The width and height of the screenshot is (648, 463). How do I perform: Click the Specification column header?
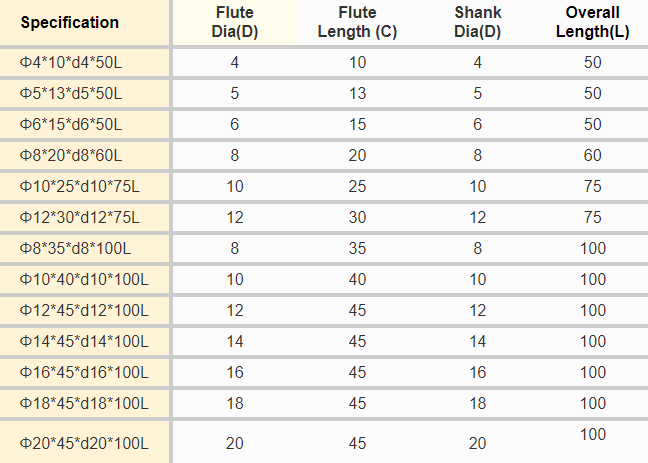coord(70,22)
